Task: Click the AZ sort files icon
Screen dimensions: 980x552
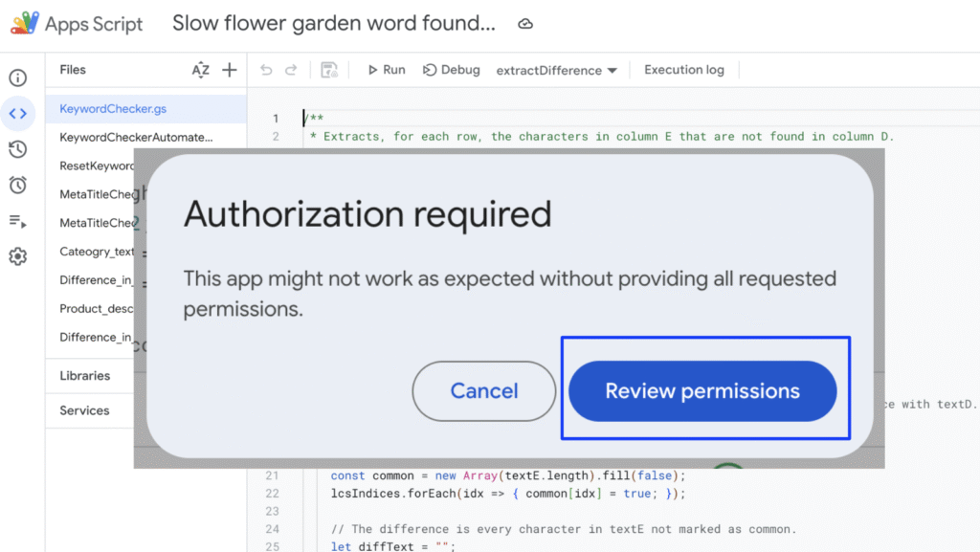Action: click(200, 70)
